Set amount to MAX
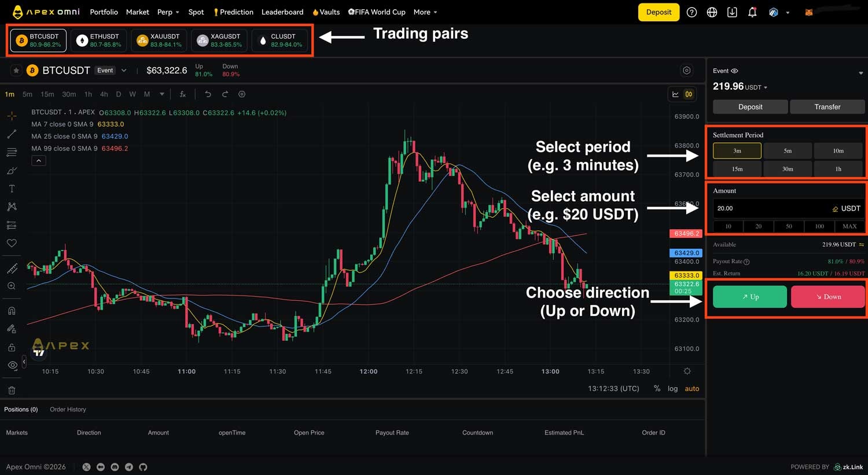868x475 pixels. 849,226
